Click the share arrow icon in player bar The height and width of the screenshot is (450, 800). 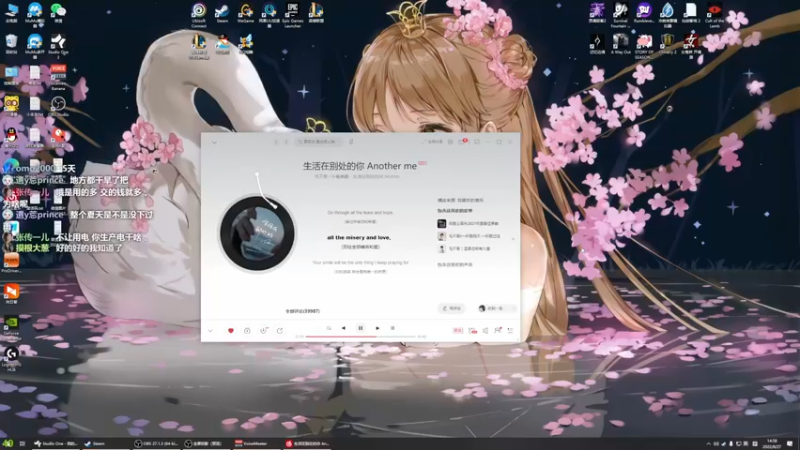click(280, 331)
